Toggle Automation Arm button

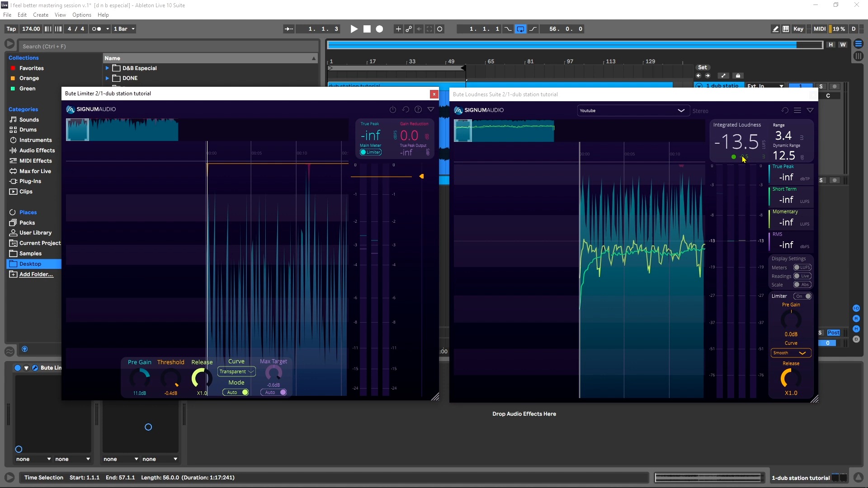(409, 29)
